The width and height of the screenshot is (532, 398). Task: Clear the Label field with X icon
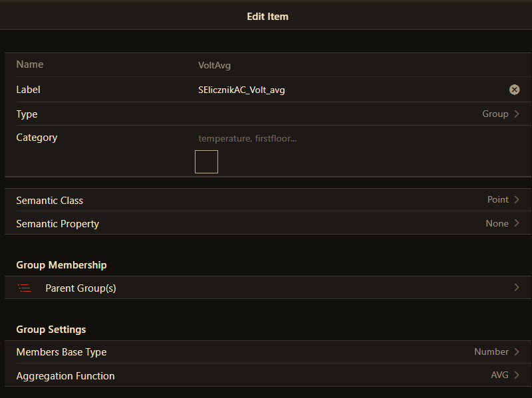514,90
